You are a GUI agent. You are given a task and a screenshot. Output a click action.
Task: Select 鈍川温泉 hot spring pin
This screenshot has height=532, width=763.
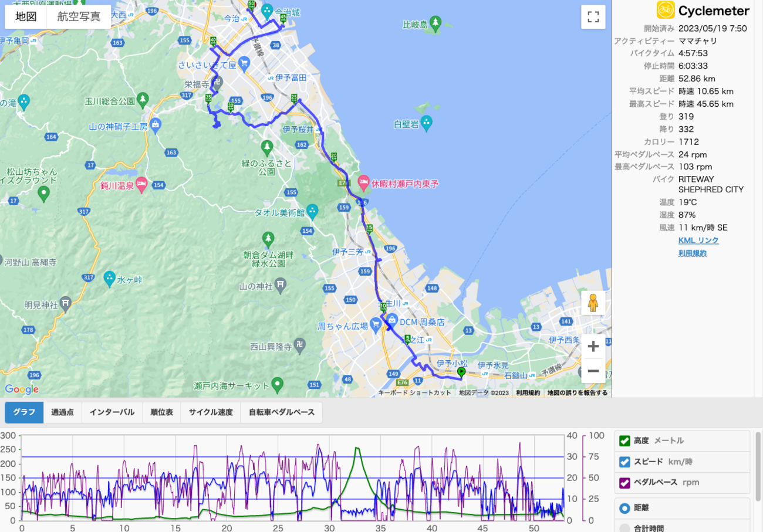click(x=141, y=185)
